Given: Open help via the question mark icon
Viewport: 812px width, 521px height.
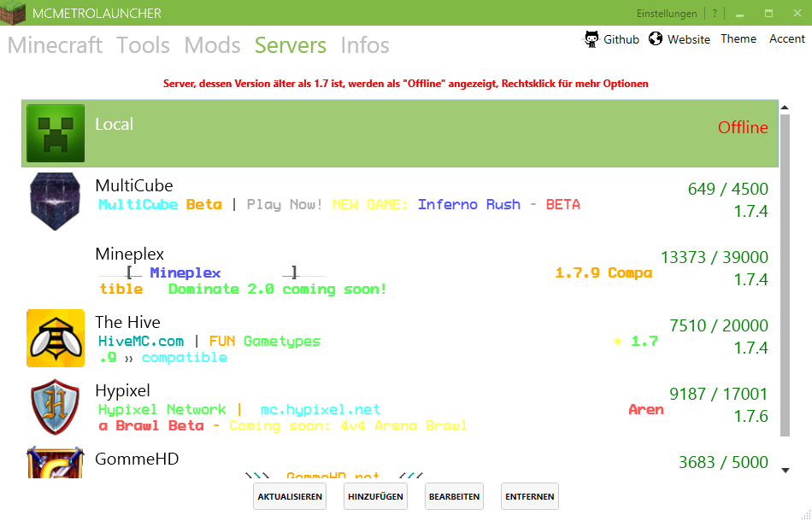Looking at the screenshot, I should [x=714, y=13].
